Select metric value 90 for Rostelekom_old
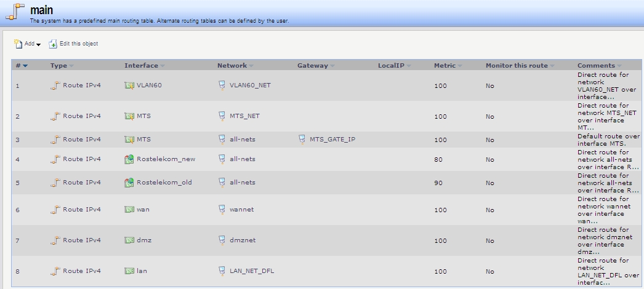 pos(438,183)
